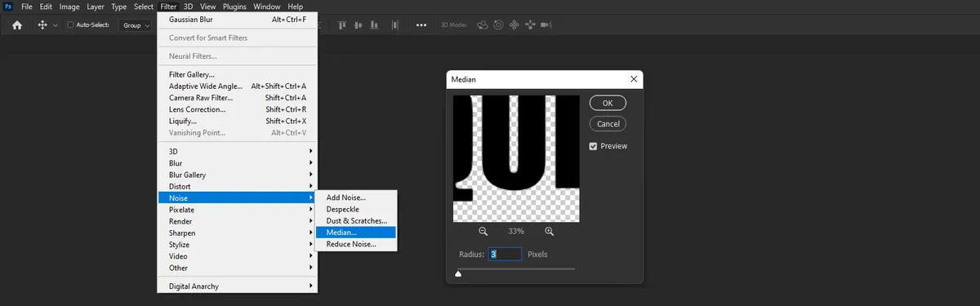Select the Median filter entry
This screenshot has width=980, height=306.
356,233
